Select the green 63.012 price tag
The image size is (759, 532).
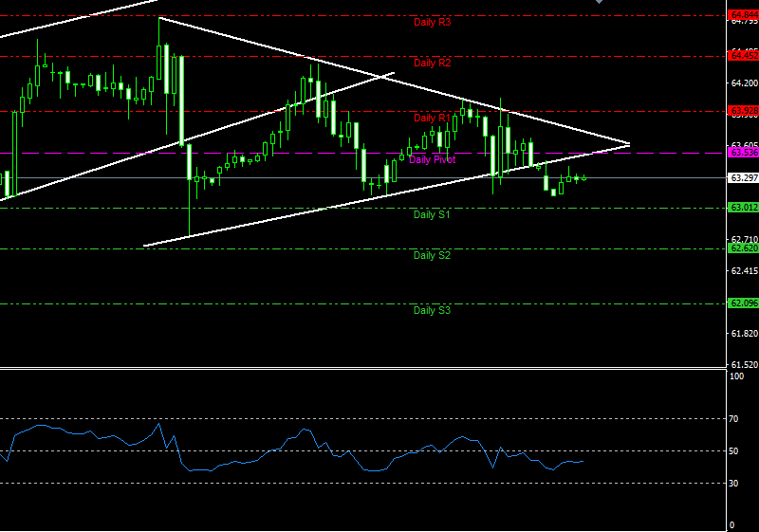[x=743, y=208]
